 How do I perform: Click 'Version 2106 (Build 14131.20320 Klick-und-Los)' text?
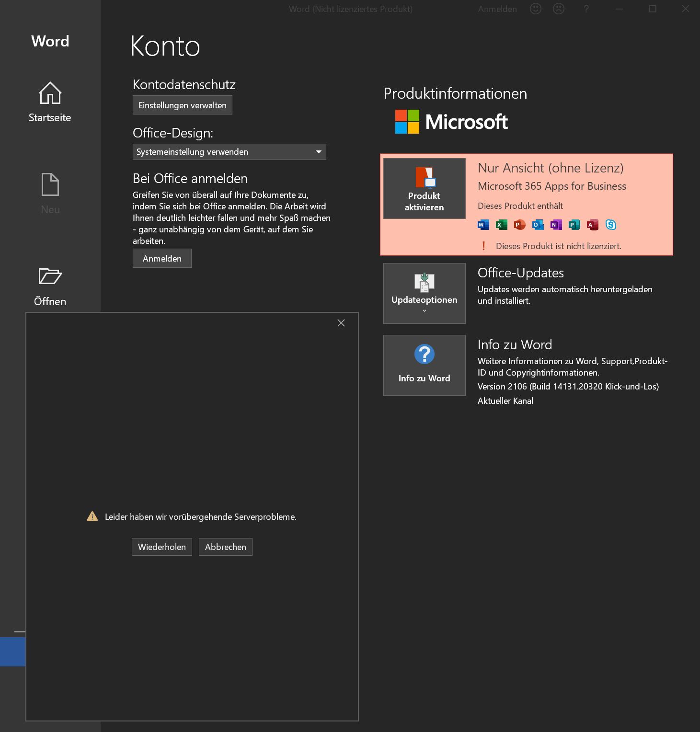click(x=568, y=387)
